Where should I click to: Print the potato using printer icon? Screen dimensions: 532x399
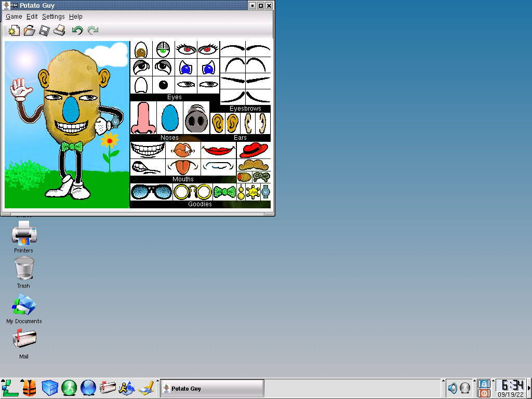[59, 31]
